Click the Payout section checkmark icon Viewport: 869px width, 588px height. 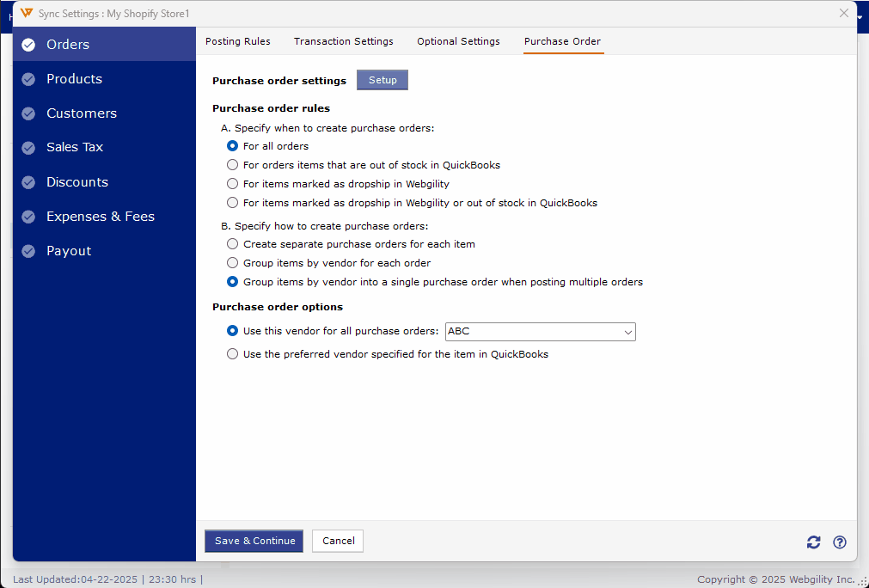point(27,250)
